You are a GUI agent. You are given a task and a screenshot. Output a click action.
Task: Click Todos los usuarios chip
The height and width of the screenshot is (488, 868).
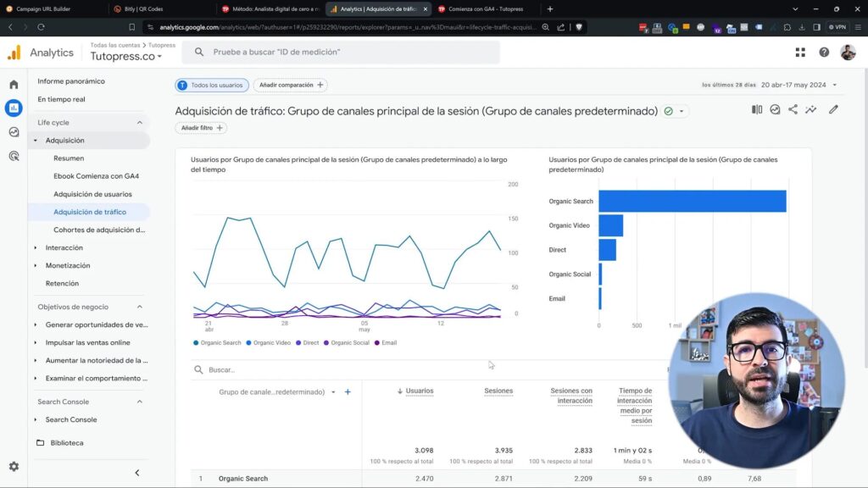pos(211,85)
